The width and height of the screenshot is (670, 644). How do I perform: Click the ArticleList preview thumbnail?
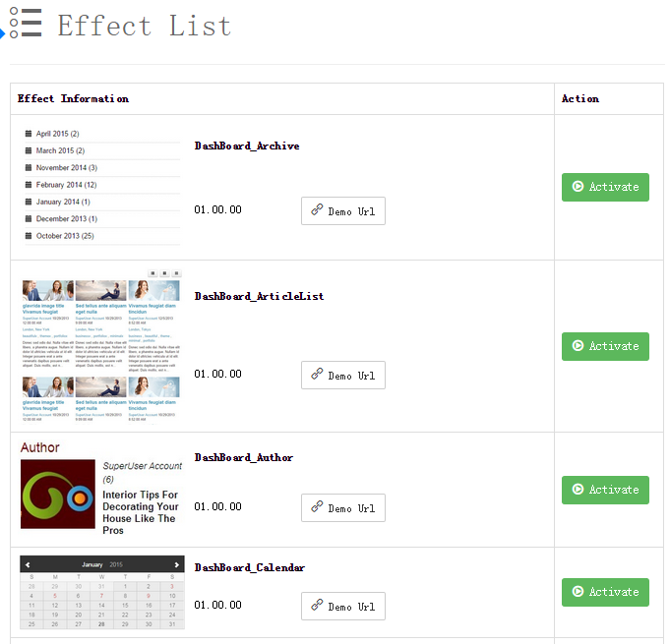click(100, 346)
